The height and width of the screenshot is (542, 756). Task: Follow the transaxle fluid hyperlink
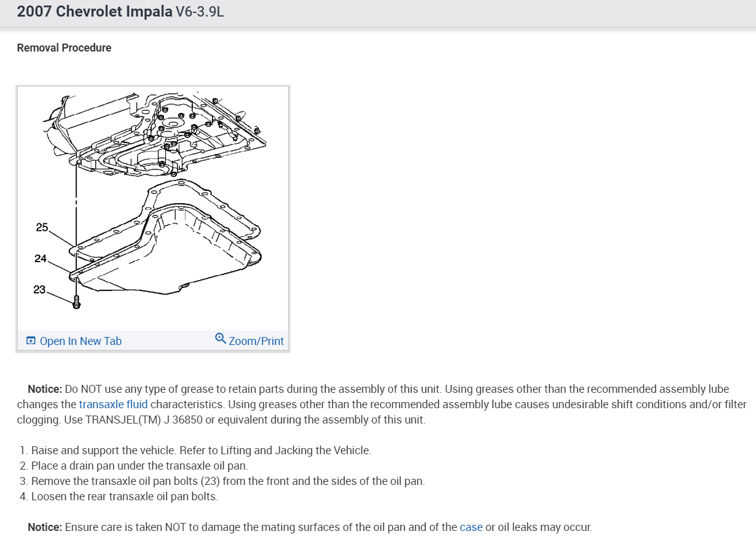(x=113, y=405)
